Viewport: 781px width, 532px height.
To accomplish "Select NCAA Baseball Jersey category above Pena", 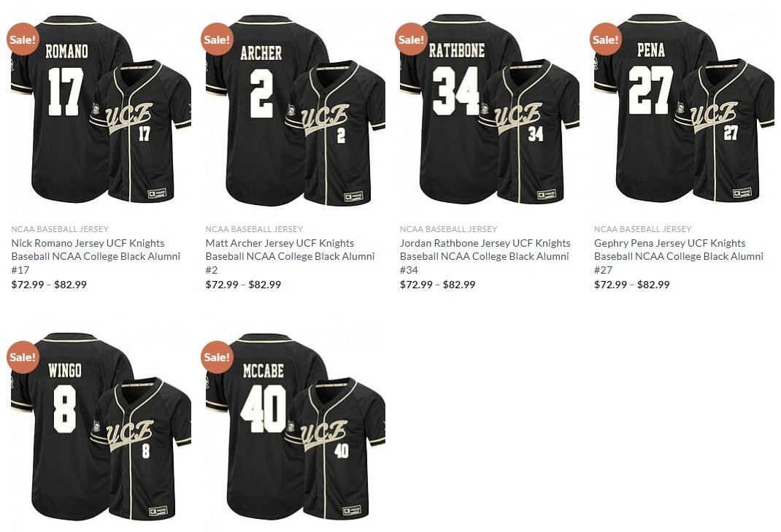I will [642, 229].
